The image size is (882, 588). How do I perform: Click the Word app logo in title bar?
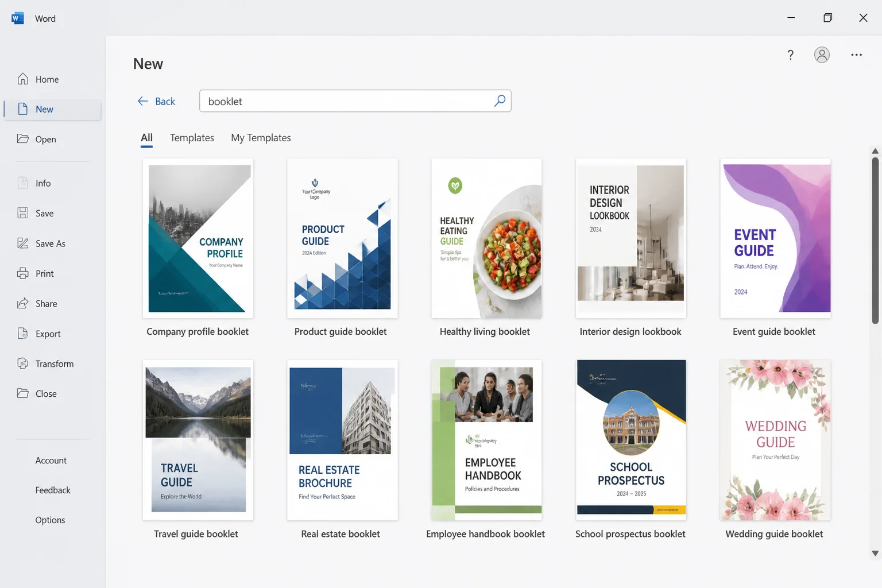[x=18, y=18]
